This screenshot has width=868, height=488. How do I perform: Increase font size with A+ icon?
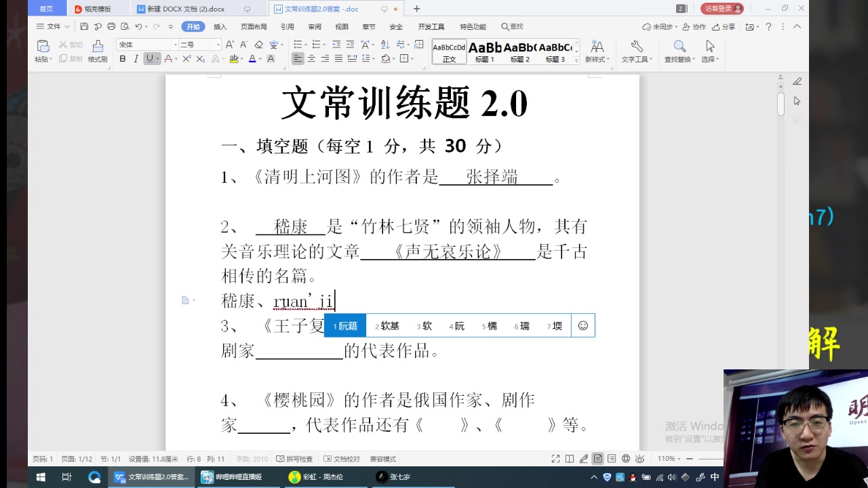tap(230, 44)
